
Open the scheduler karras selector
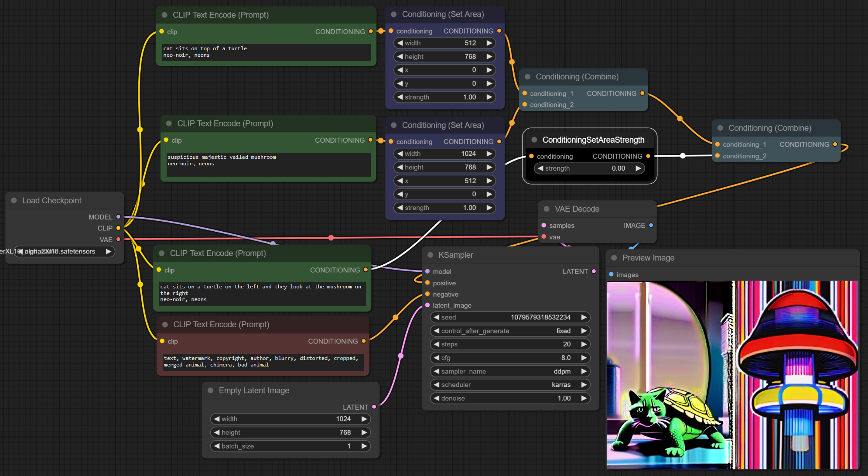[510, 385]
